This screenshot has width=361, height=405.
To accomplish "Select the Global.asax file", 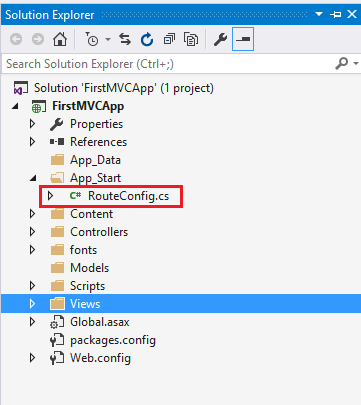I will coord(100,322).
